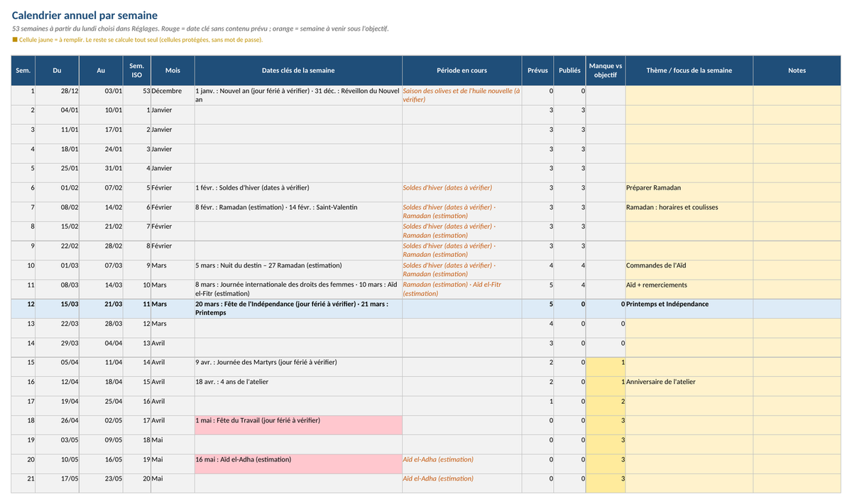This screenshot has height=504, width=852.
Task: Click the Notes cell for week 1
Action: point(797,95)
